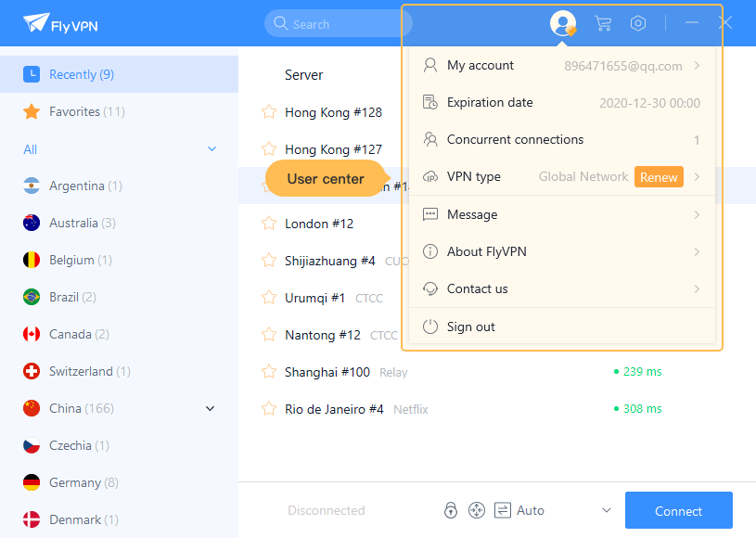This screenshot has width=756, height=538.
Task: Open the Favorites (11) list
Action: 119,111
